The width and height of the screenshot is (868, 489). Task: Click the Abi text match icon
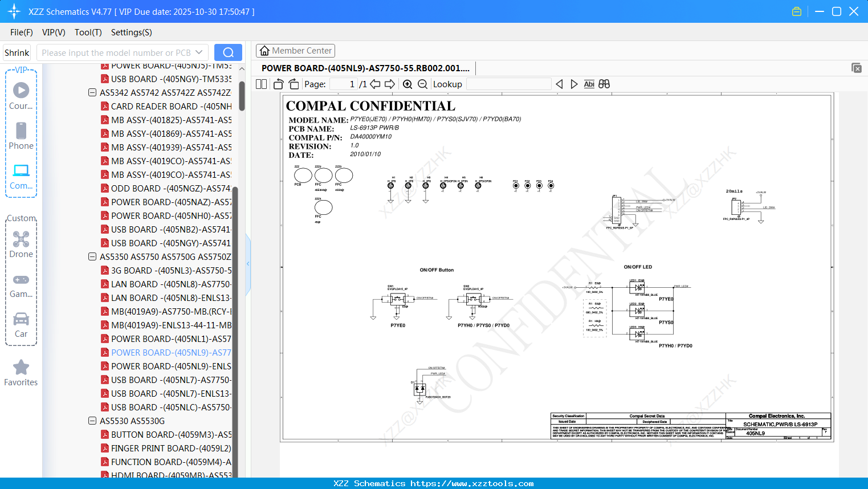pyautogui.click(x=589, y=84)
